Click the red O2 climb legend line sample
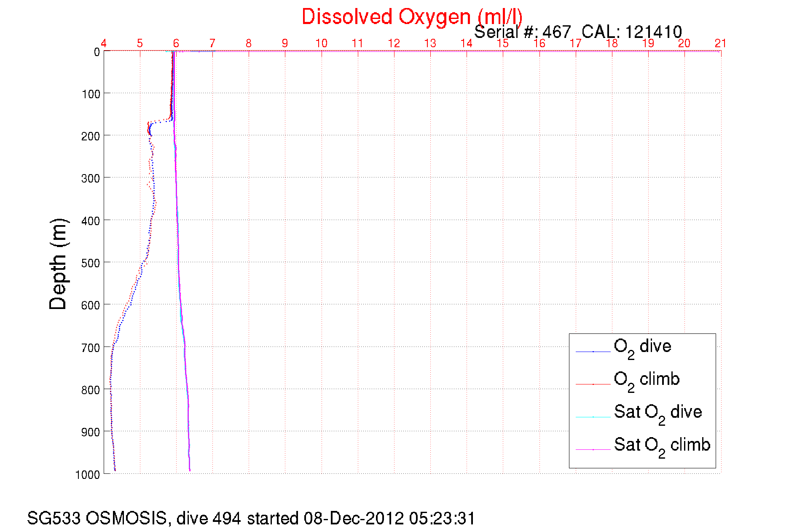Viewport: 797px width, 532px height. click(x=593, y=384)
